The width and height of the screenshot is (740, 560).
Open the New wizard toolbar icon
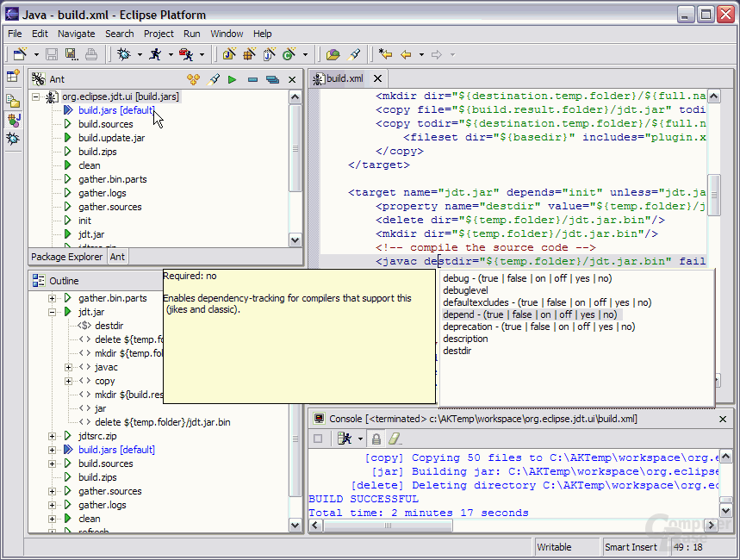pyautogui.click(x=20, y=54)
